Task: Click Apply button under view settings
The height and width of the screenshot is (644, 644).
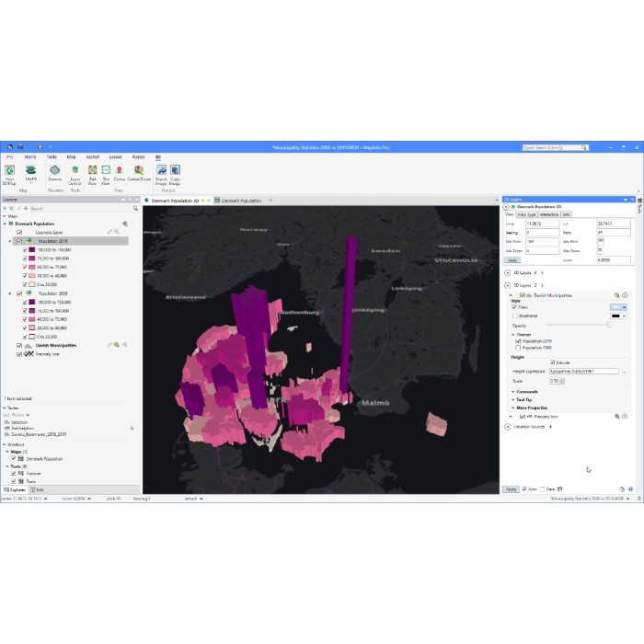Action: click(512, 260)
